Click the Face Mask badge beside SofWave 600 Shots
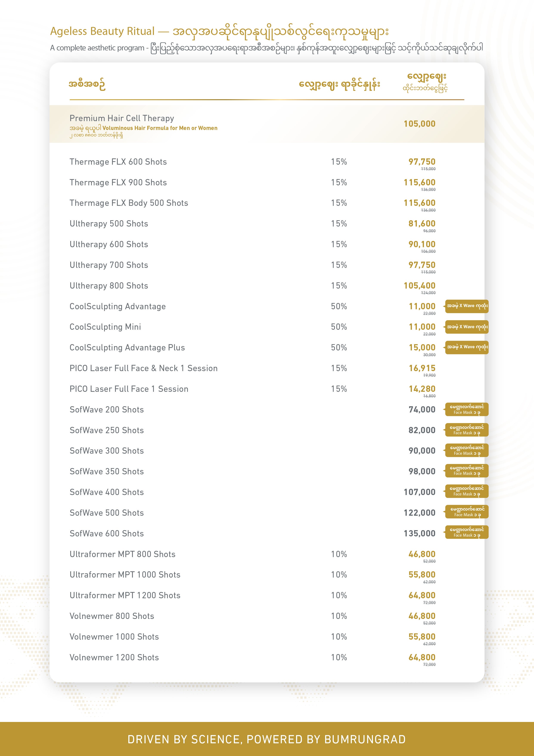This screenshot has width=534, height=756. coord(467,533)
